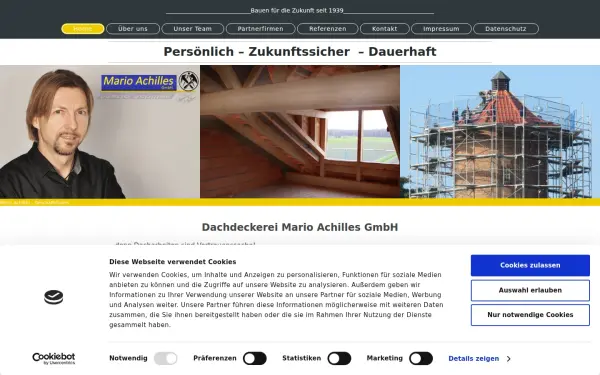Click the Mario Achilles portrait photo

coord(99,132)
